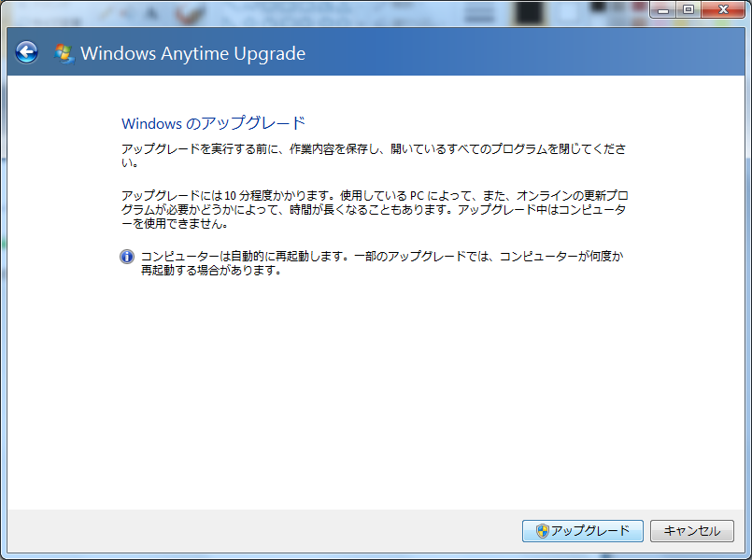Cancel with the キャンセル button
The image size is (752, 560).
[x=692, y=531]
